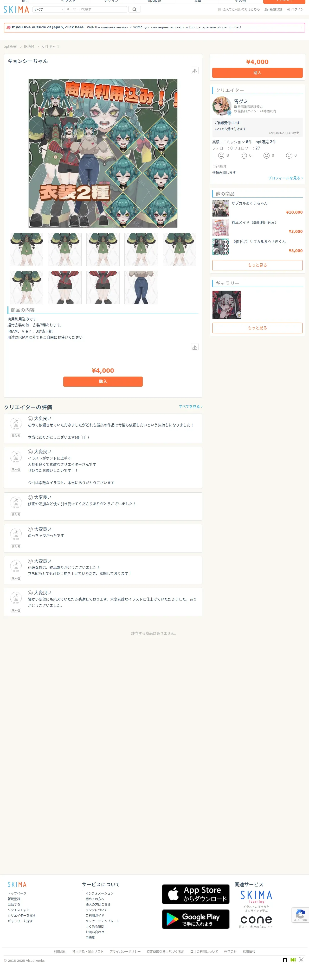Expand the banner's right chevron
This screenshot has width=309, height=980.
(x=301, y=27)
